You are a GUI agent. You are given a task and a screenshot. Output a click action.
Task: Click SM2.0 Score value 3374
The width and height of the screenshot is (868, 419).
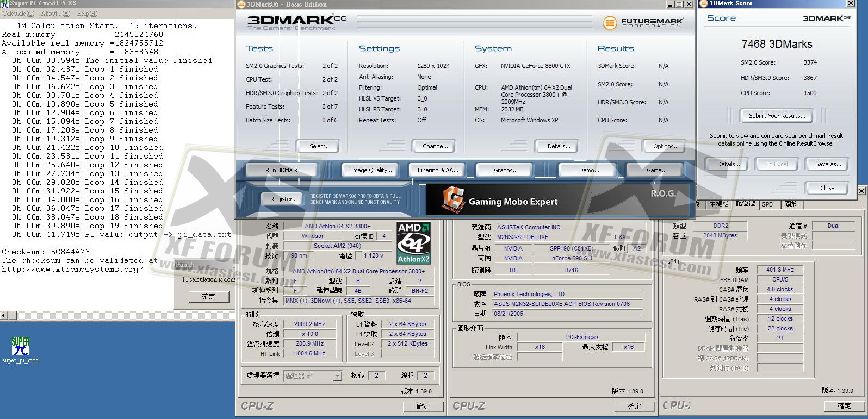click(810, 62)
